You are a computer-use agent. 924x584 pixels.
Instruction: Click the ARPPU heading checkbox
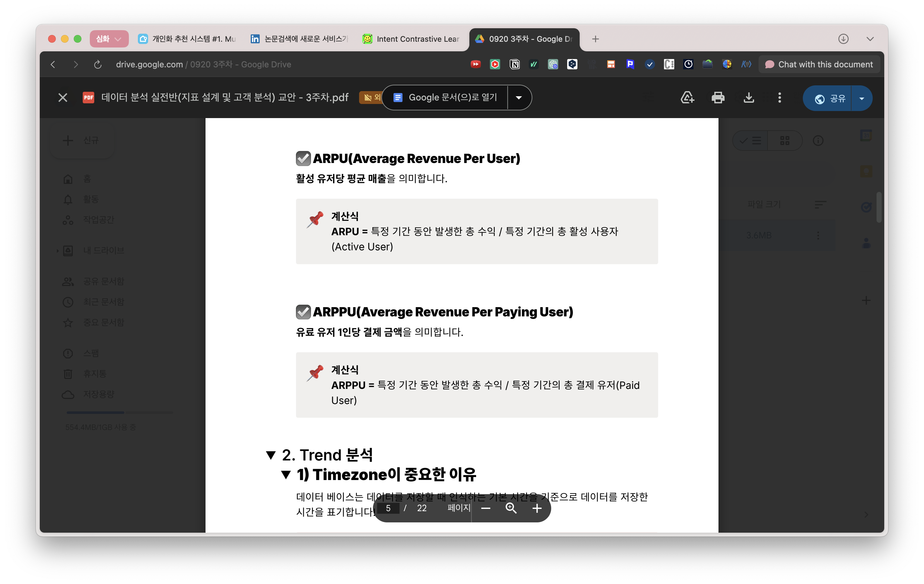click(303, 312)
